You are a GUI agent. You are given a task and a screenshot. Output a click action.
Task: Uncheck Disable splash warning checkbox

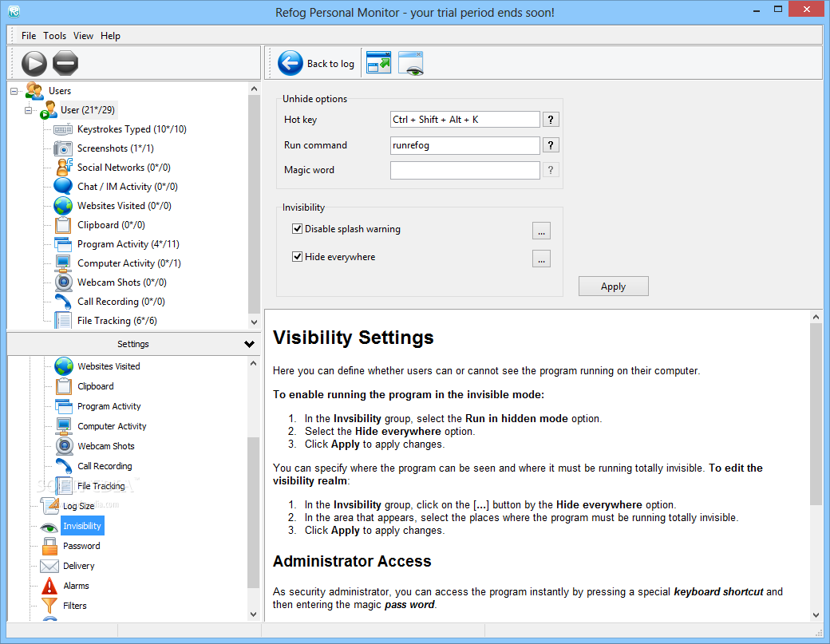pyautogui.click(x=298, y=229)
